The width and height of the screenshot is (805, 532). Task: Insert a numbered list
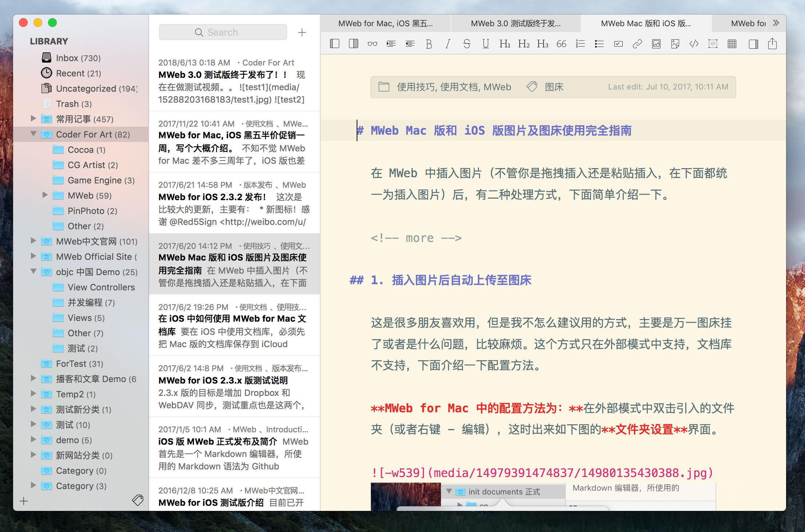(x=580, y=44)
